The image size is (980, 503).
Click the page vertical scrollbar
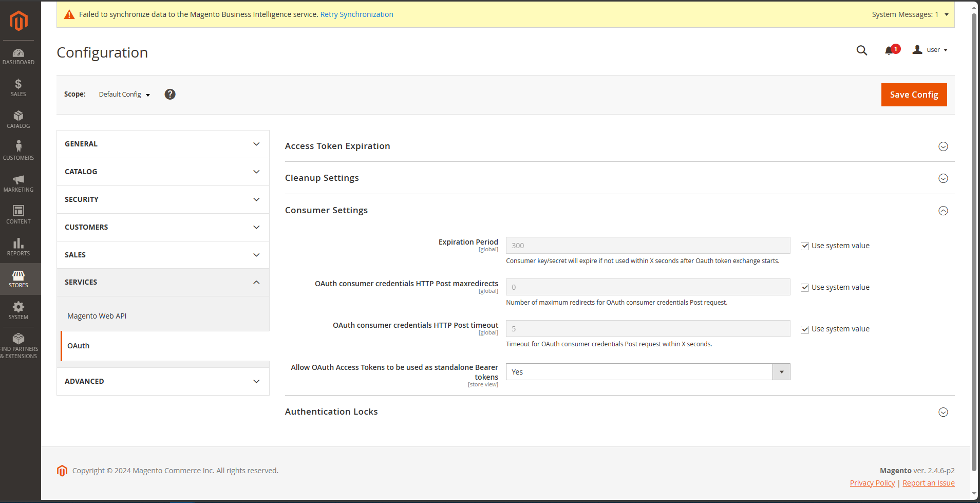[x=974, y=241]
